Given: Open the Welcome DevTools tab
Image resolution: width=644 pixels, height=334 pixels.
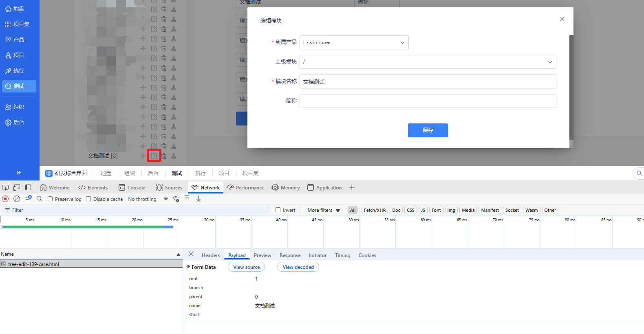Looking at the screenshot, I should (55, 187).
